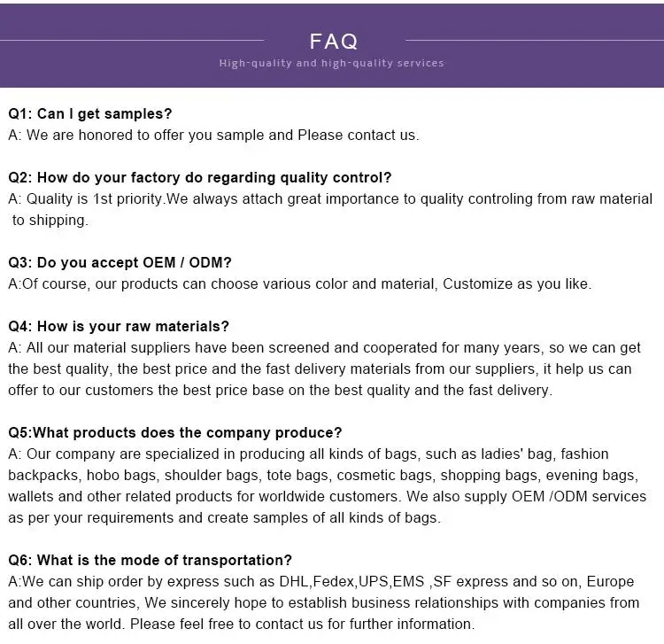Click the "Please contact us" text in Q1's answer

click(x=357, y=136)
